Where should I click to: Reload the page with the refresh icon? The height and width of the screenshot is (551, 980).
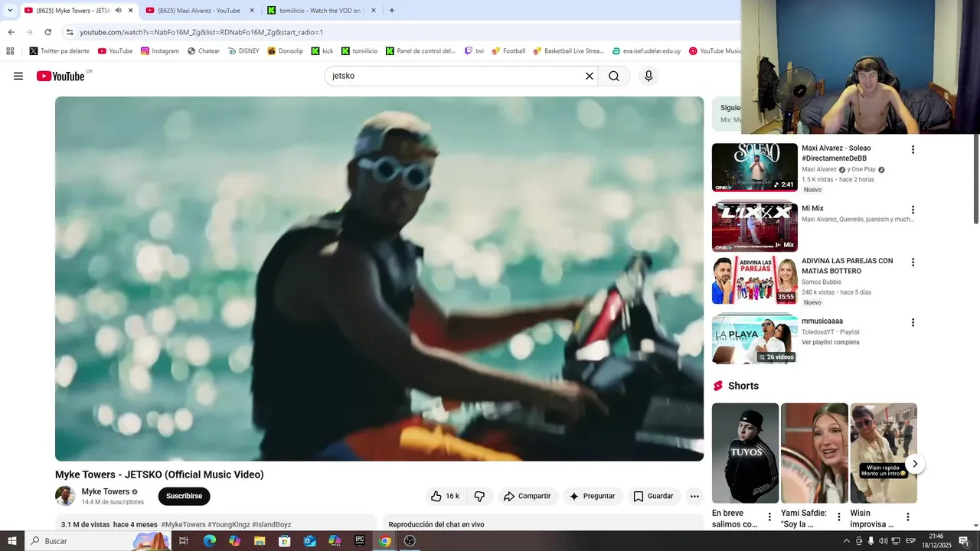[x=48, y=32]
